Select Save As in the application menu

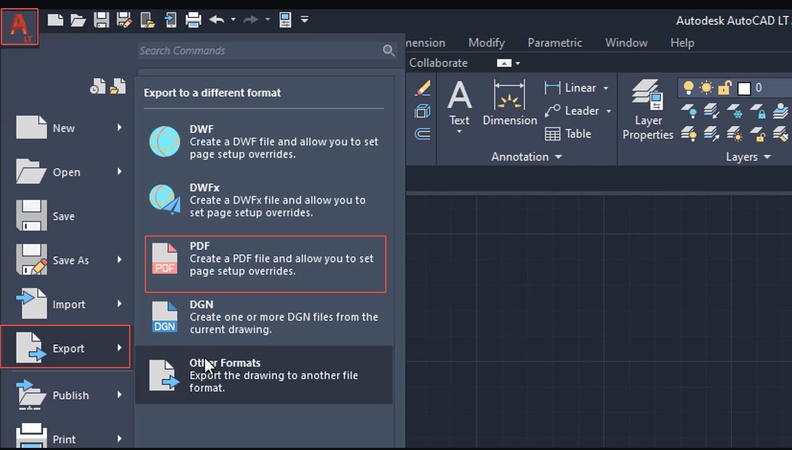66,260
